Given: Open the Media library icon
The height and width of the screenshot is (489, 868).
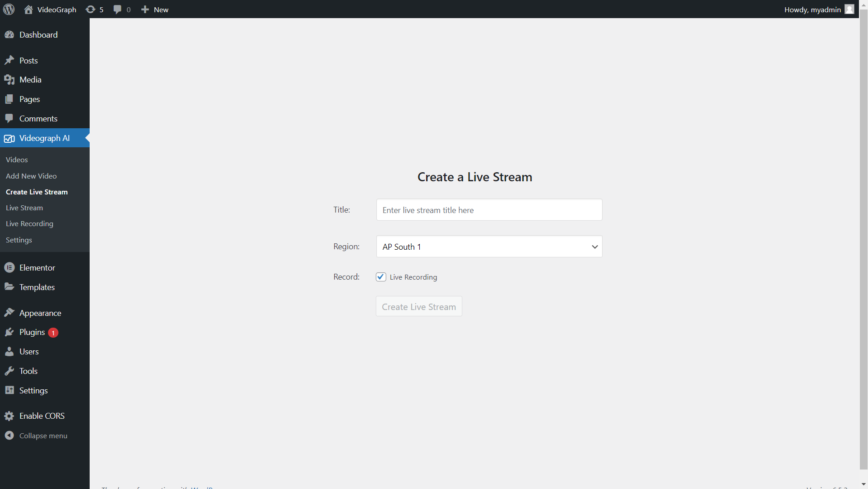Looking at the screenshot, I should (9, 79).
